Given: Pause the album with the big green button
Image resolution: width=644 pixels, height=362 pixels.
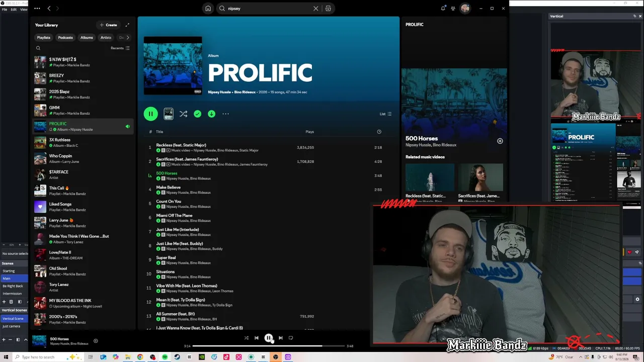Looking at the screenshot, I should coord(150,114).
